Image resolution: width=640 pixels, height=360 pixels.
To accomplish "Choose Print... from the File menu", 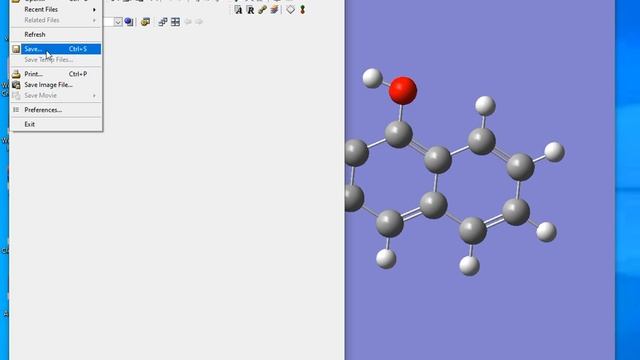I will [x=56, y=74].
